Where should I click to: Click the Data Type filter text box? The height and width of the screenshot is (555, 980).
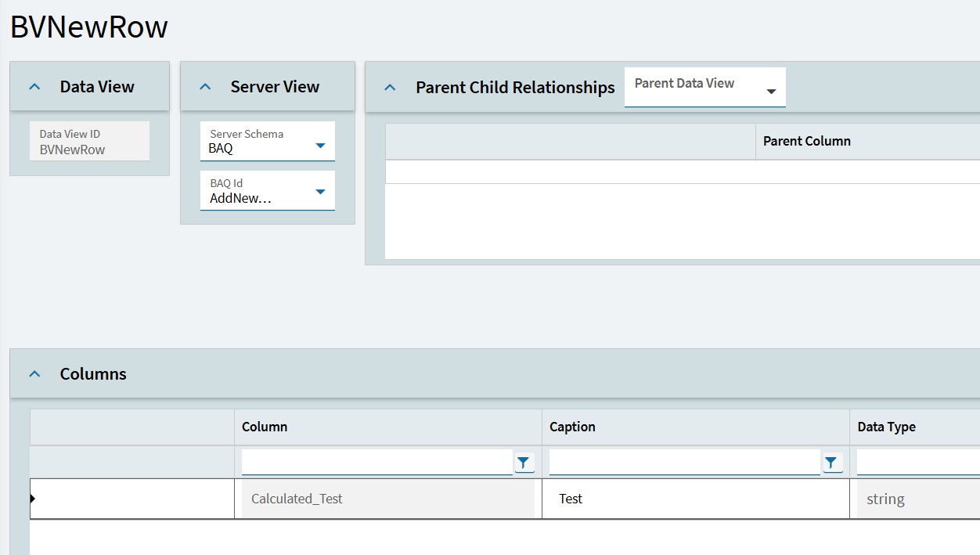(917, 463)
